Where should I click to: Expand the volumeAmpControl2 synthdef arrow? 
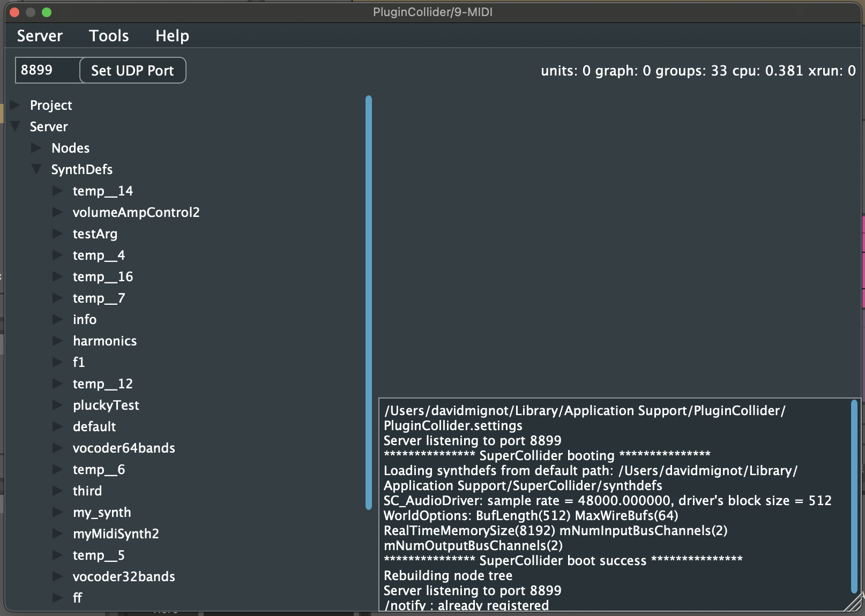pos(58,212)
